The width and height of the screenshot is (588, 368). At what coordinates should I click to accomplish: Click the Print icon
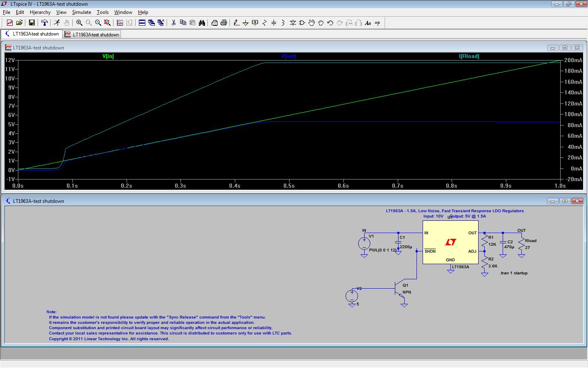pyautogui.click(x=224, y=23)
